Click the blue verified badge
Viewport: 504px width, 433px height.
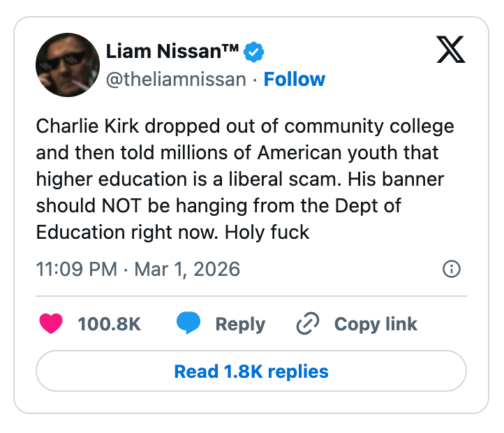tap(253, 52)
